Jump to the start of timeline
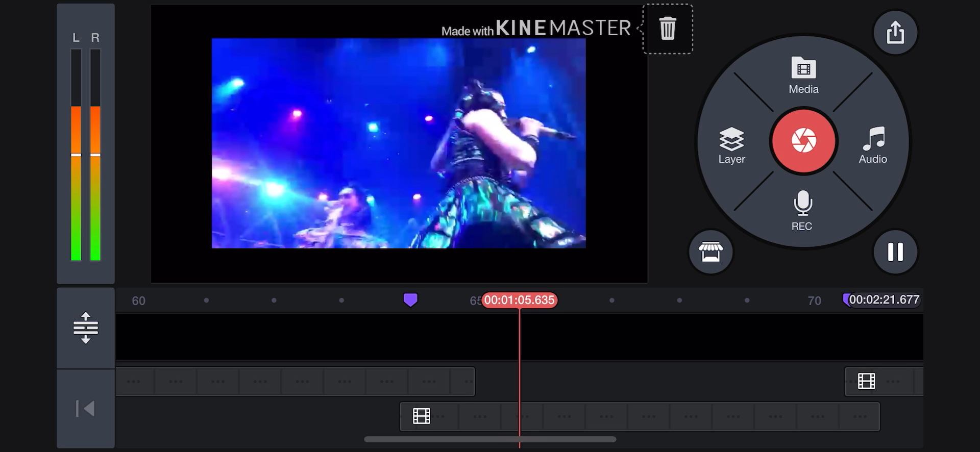 tap(86, 409)
